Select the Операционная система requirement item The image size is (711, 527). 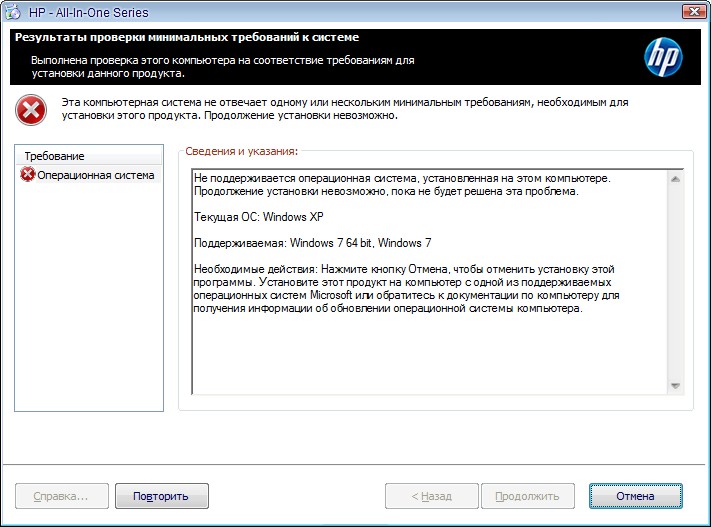[x=95, y=175]
